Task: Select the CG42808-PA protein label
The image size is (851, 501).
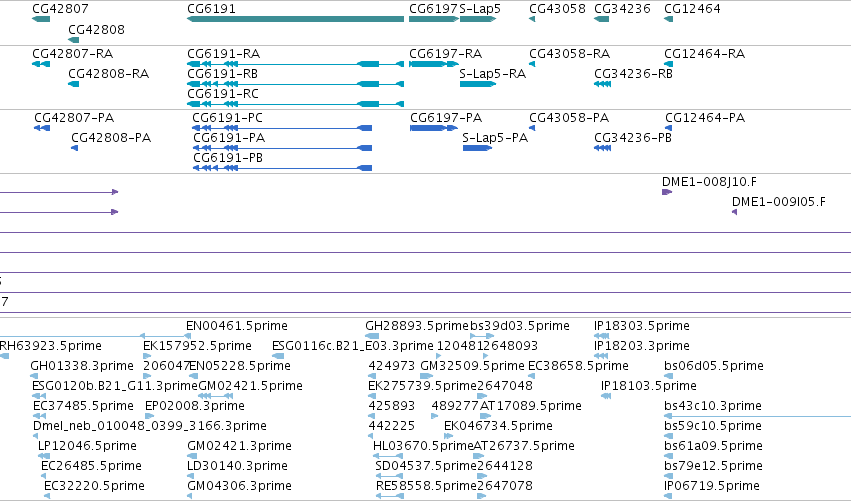Action: [111, 138]
